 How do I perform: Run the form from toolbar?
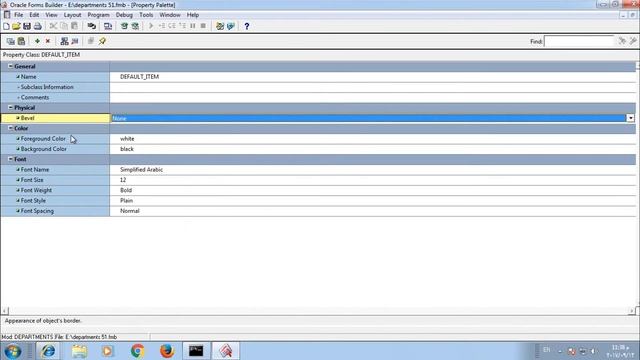tap(108, 26)
